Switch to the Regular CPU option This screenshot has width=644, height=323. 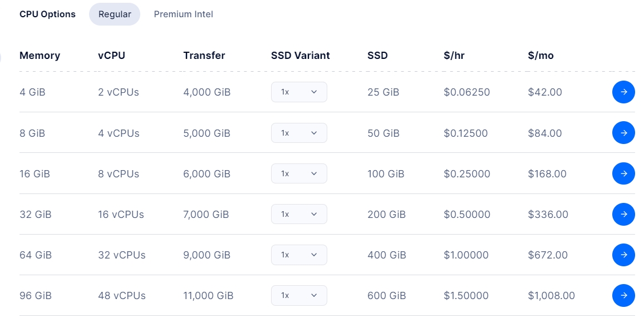coord(115,14)
